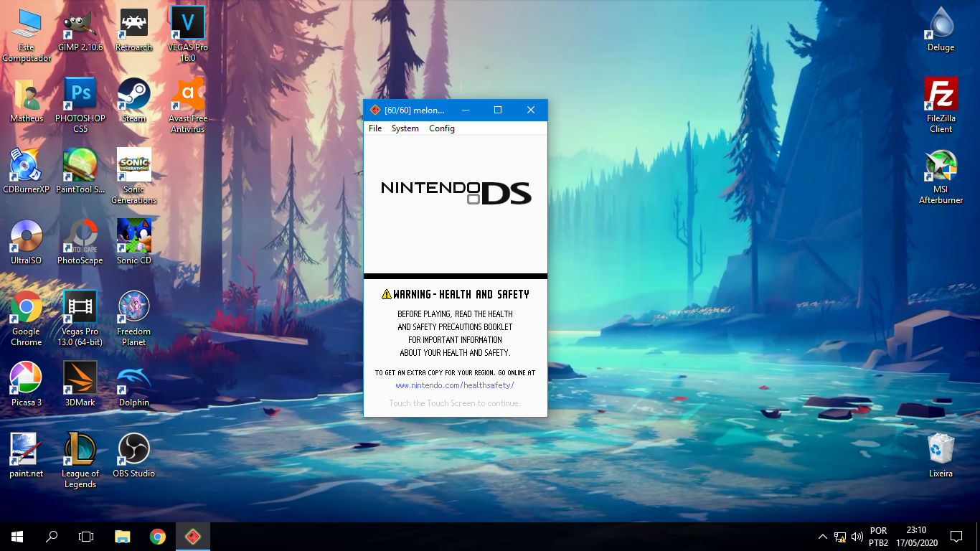This screenshot has width=980, height=551.
Task: Launch Photoshop CS5
Action: (x=80, y=93)
